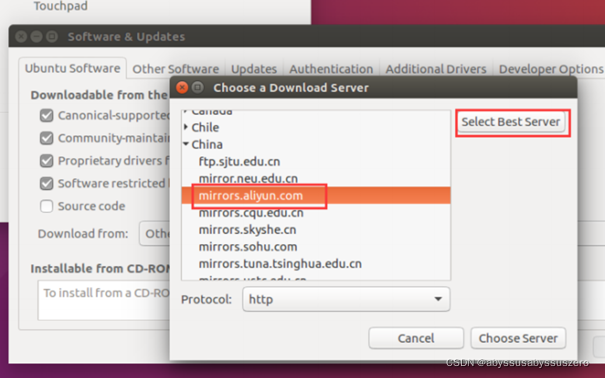Toggle the Canonical-supported software checkbox
Viewport: 605px width, 378px height.
tap(47, 115)
